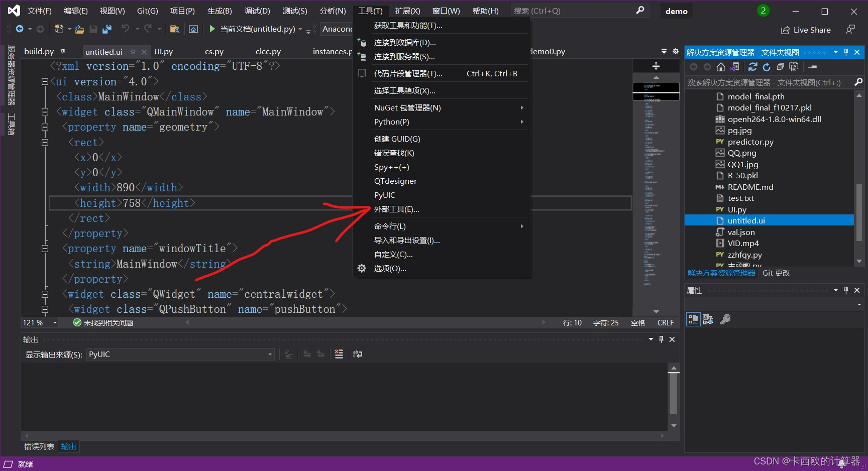Open Git 更改 in the lower right panel

click(x=776, y=273)
